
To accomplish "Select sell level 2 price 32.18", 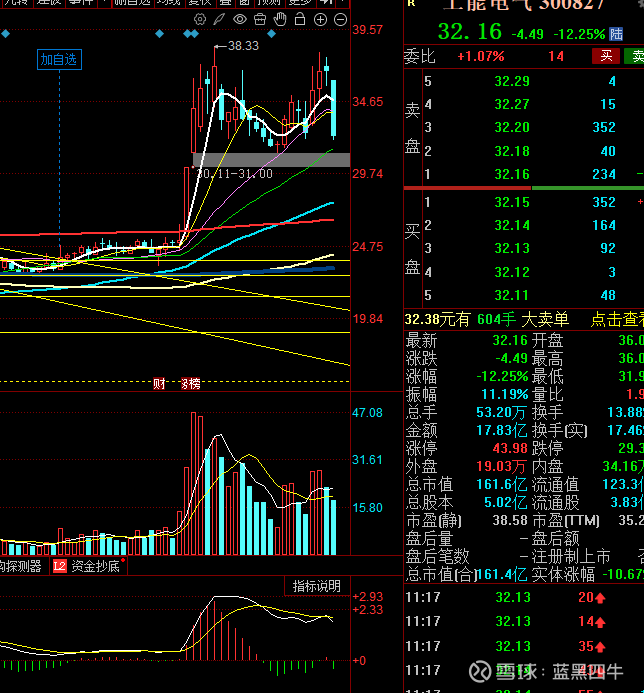I will [x=512, y=151].
